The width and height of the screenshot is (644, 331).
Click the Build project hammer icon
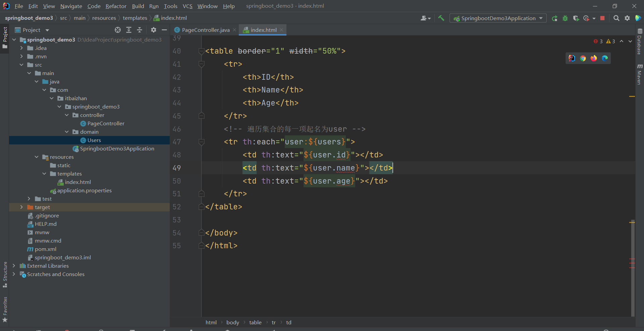[x=441, y=18]
